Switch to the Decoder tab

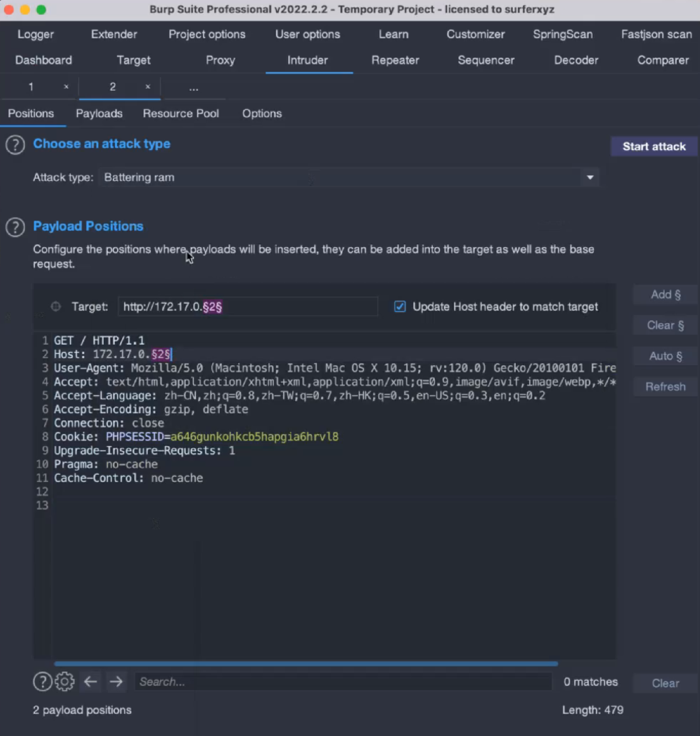(x=576, y=60)
